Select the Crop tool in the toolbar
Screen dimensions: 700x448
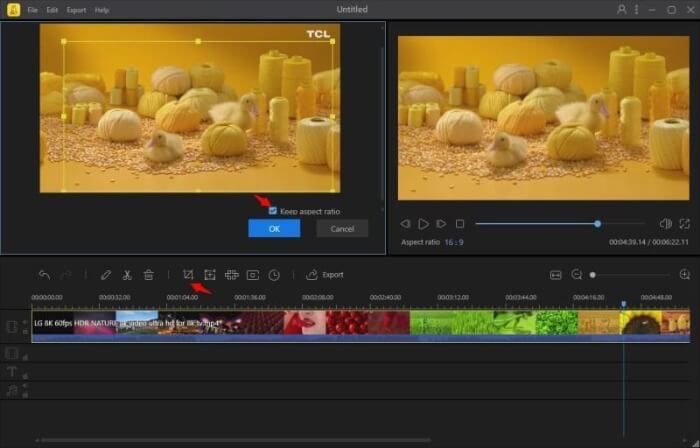188,274
